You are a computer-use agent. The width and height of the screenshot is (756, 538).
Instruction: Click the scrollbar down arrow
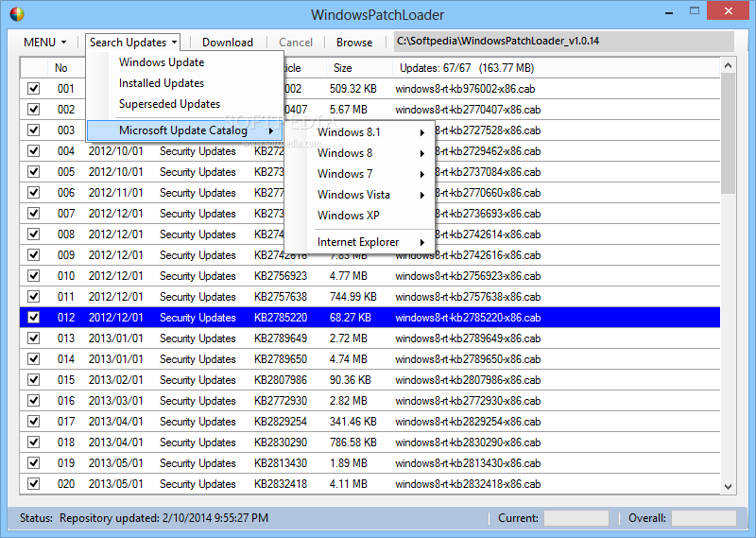[728, 487]
